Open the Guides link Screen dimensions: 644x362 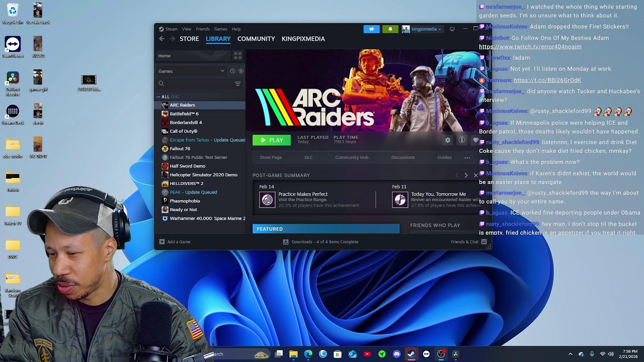click(444, 157)
